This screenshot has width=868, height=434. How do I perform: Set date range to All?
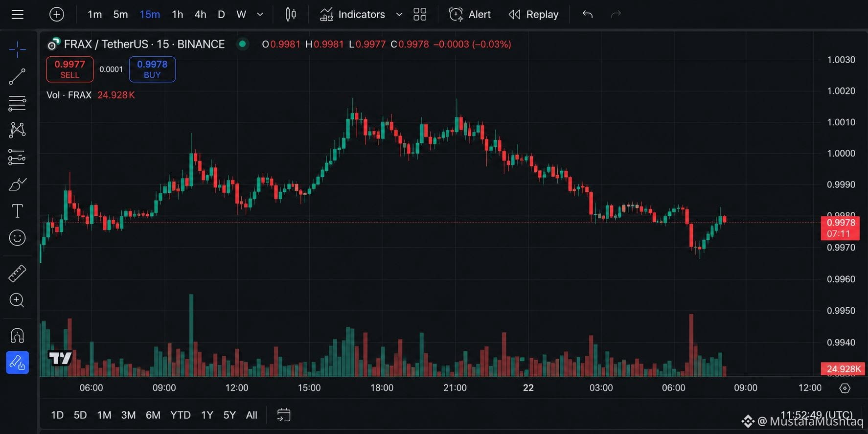[251, 415]
